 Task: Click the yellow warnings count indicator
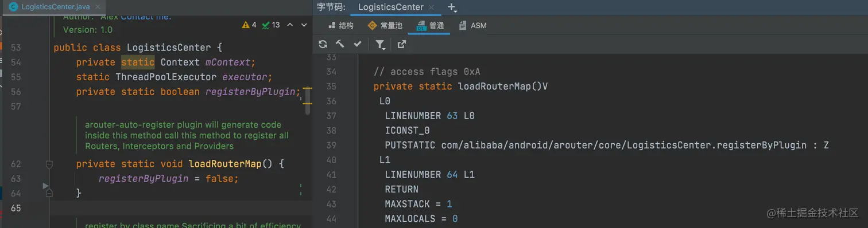[250, 25]
